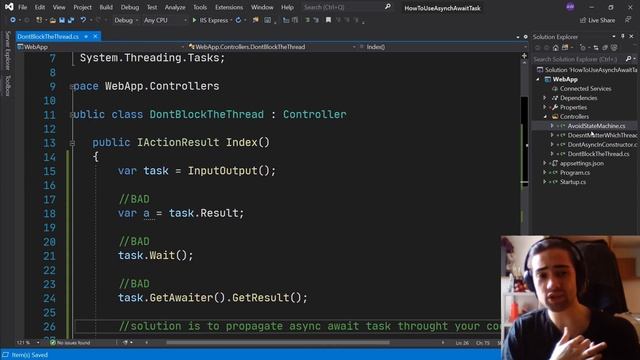Screen dimensions: 640x360
Task: Click the user account avatar in title bar
Action: coord(570,7)
